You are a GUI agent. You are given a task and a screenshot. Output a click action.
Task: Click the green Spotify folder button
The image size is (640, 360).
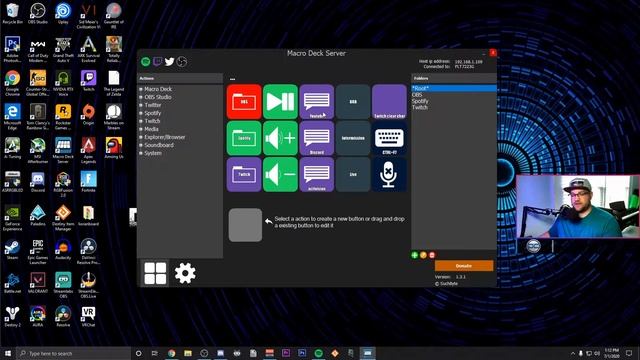point(244,138)
